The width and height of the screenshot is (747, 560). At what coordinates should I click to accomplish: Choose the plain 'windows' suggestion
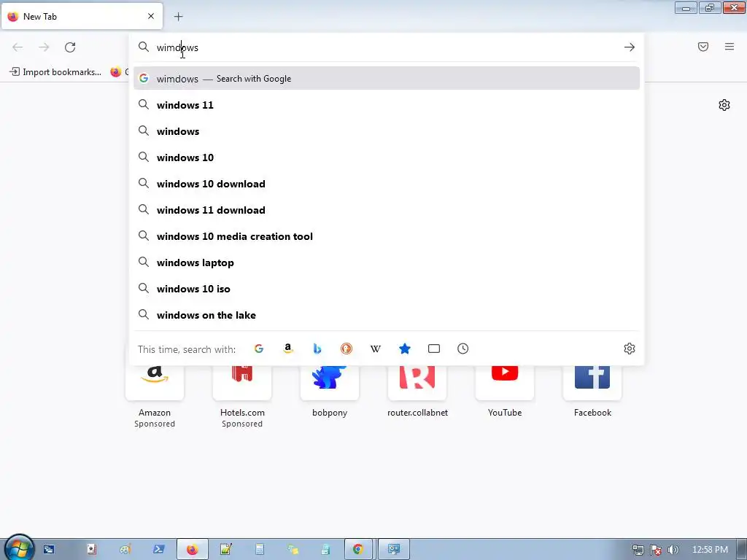pos(387,131)
